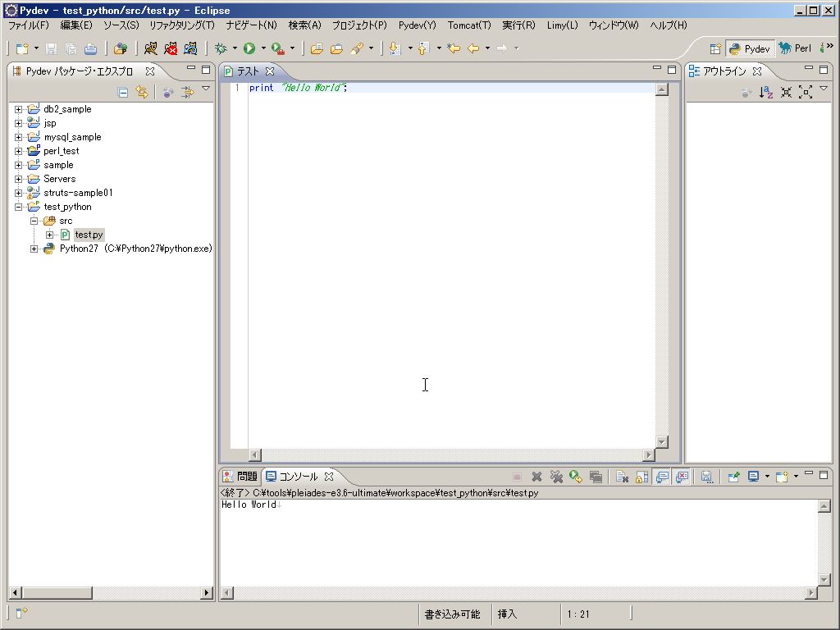The width and height of the screenshot is (840, 630).
Task: Click the editor vertical scrollbar down arrow
Action: tap(662, 442)
